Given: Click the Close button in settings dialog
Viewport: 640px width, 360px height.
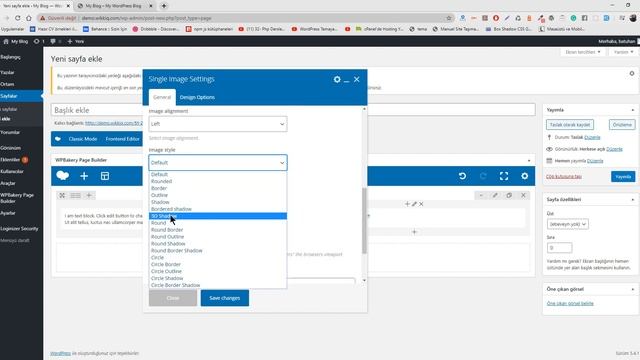Looking at the screenshot, I should (x=173, y=298).
